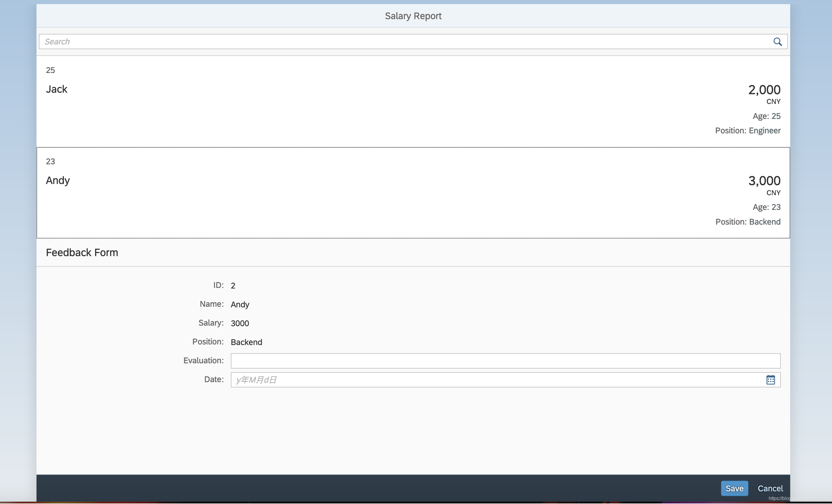Screen dimensions: 832x504
Task: Click the Age: 23 attribute
Action: [x=766, y=207]
